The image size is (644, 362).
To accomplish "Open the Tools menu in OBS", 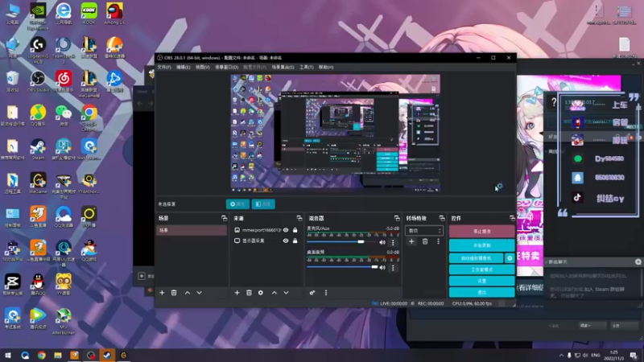I will [x=306, y=67].
